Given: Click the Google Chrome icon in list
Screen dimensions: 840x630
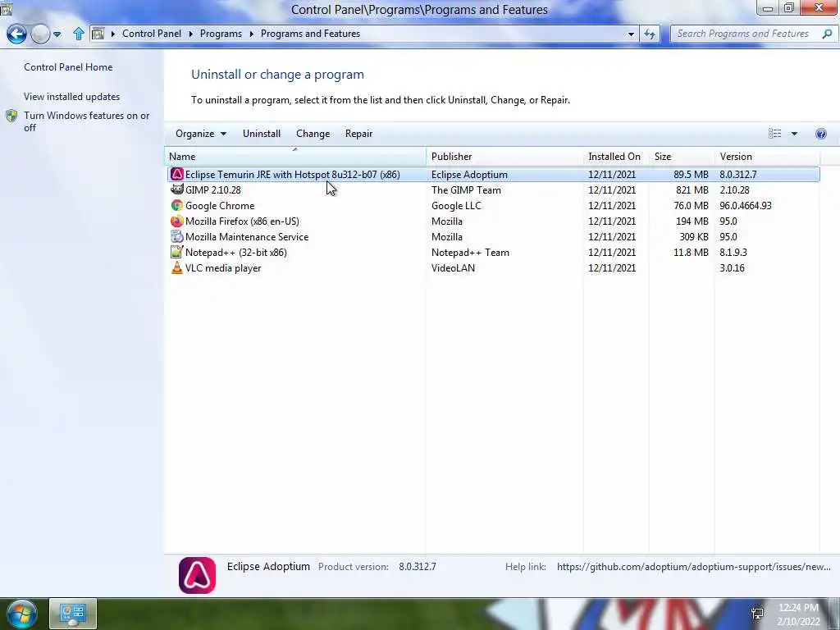Looking at the screenshot, I should 177,206.
